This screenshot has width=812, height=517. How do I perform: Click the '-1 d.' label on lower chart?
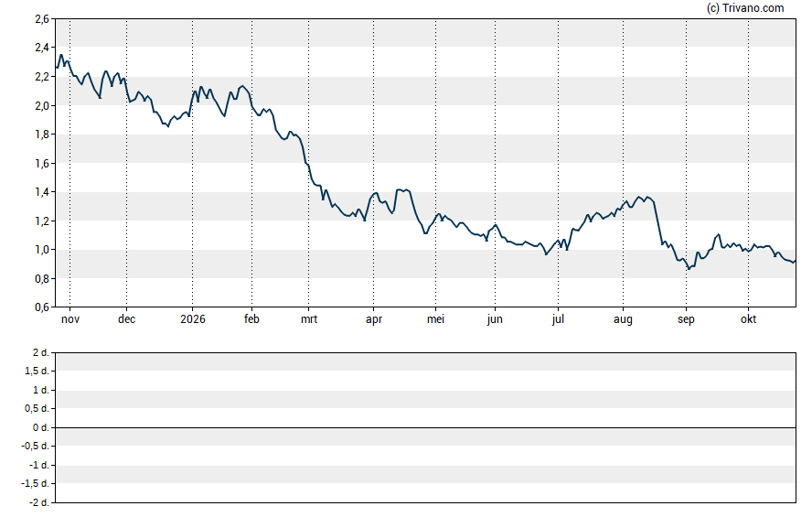click(x=38, y=465)
